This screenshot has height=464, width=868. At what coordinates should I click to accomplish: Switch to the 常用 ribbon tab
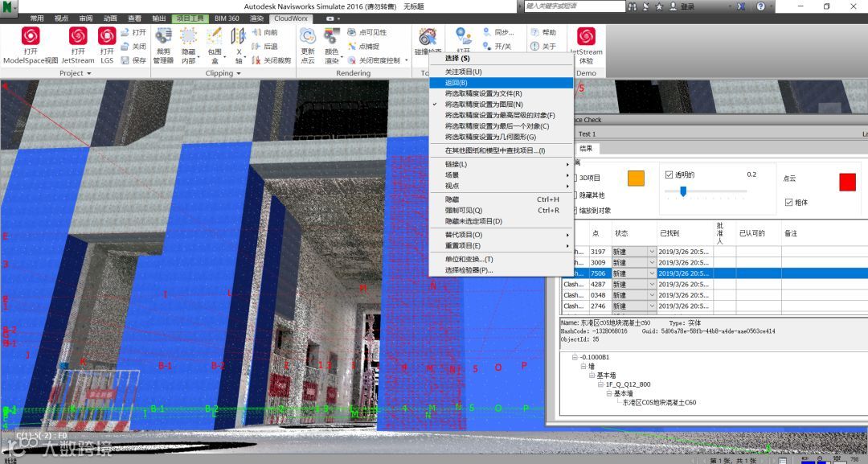pyautogui.click(x=36, y=18)
